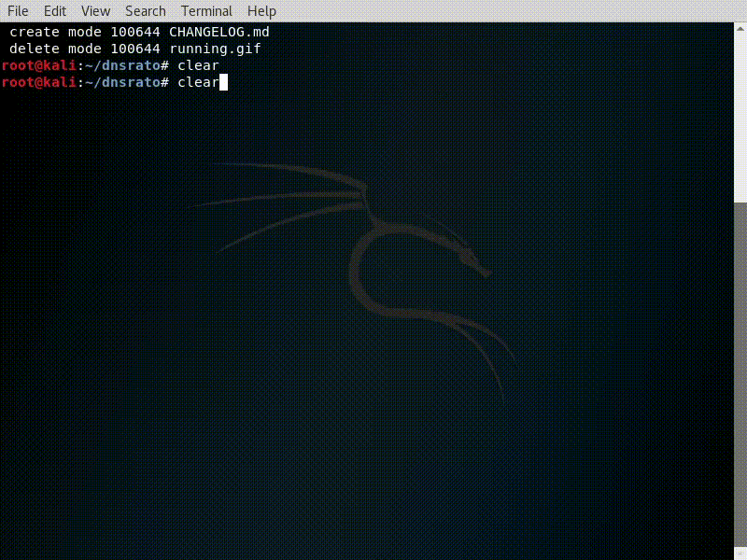This screenshot has width=747, height=560.
Task: Open the Search menu
Action: (x=146, y=11)
